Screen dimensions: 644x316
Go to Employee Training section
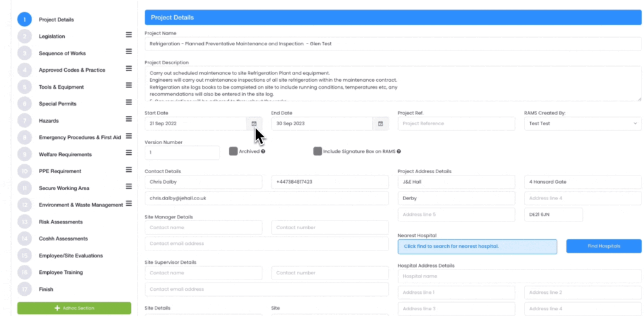[61, 273]
